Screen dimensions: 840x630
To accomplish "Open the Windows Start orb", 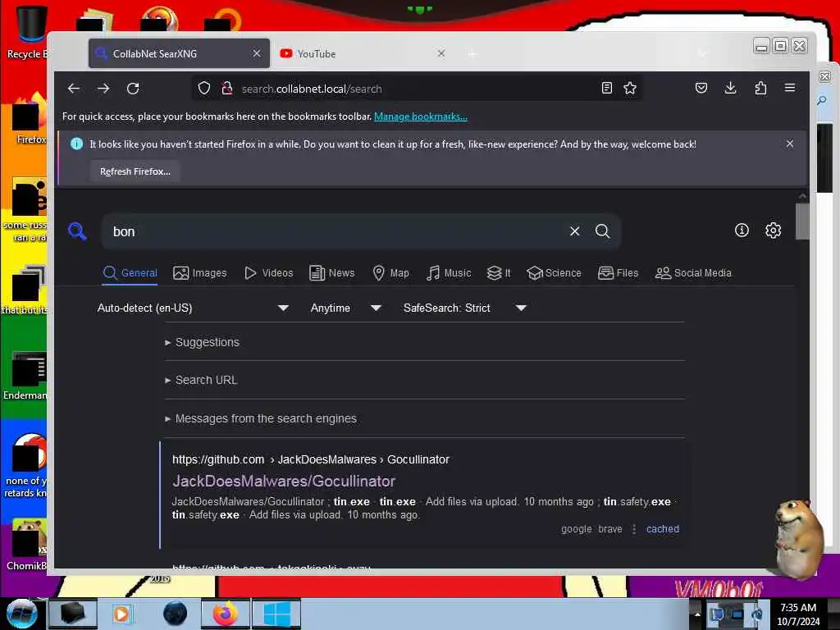I will [21, 614].
